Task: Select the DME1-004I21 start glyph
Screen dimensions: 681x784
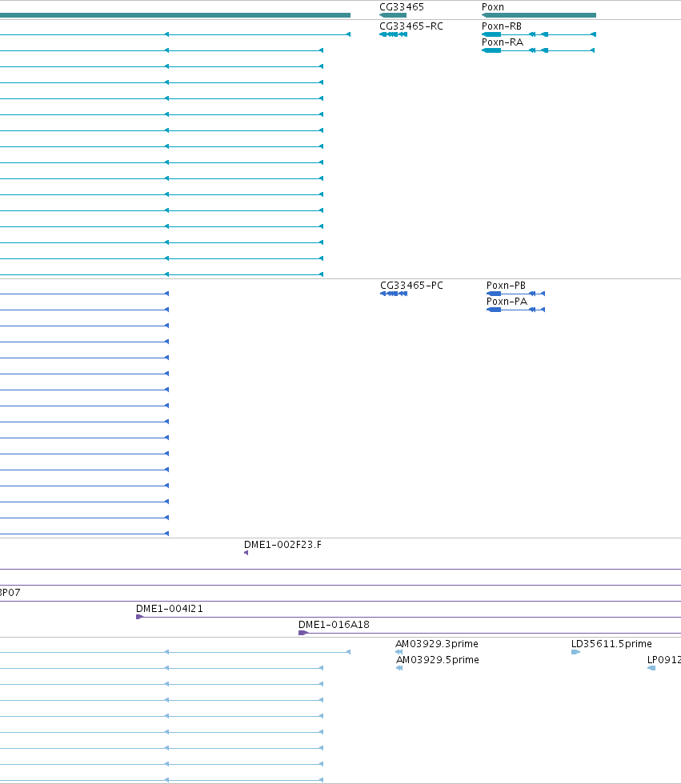Action: pos(139,617)
